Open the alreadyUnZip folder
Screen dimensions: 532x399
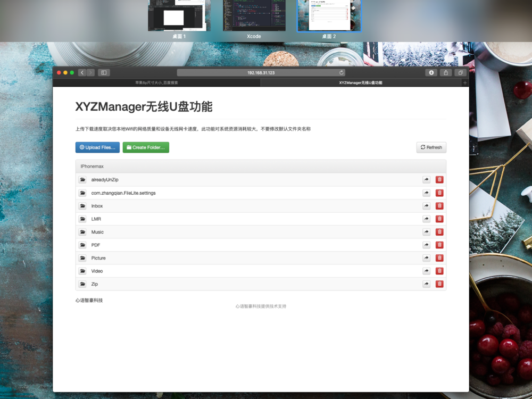(x=105, y=179)
